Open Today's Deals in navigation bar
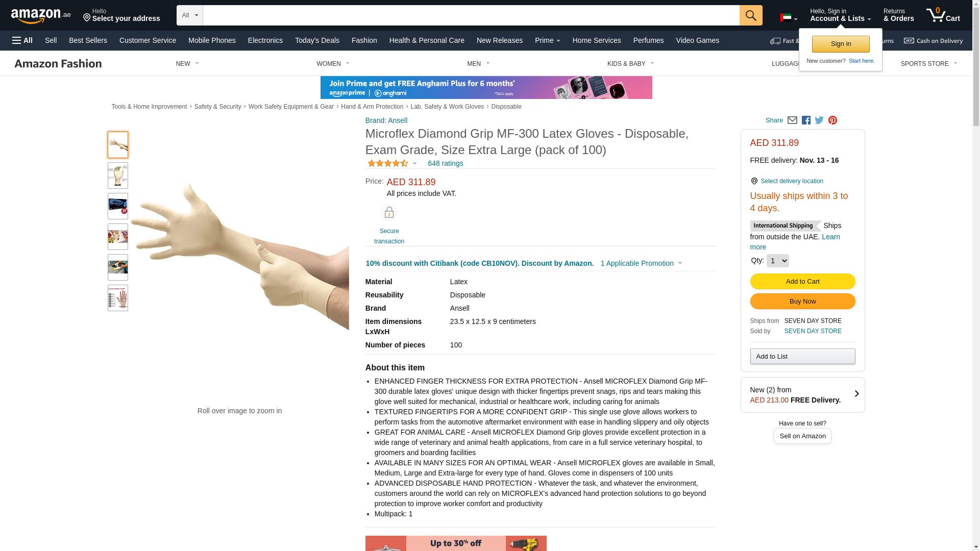This screenshot has height=551, width=980. (x=317, y=40)
